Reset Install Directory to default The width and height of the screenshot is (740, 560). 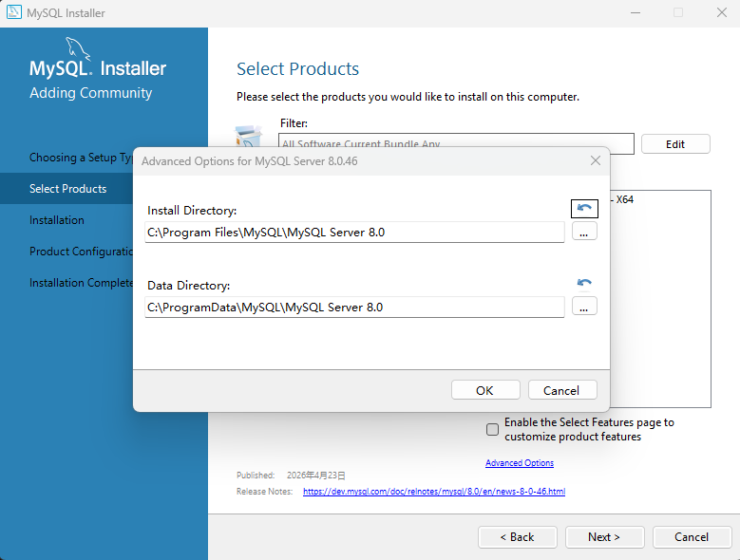pos(584,209)
